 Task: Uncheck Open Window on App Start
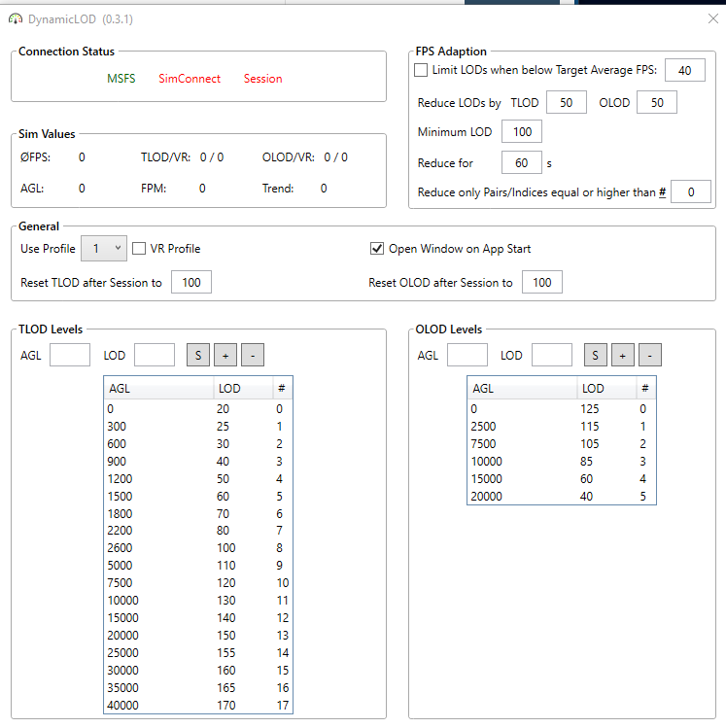point(377,249)
